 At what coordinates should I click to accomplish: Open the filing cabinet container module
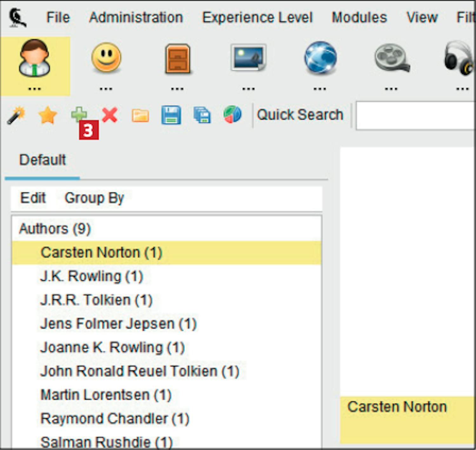[x=177, y=59]
